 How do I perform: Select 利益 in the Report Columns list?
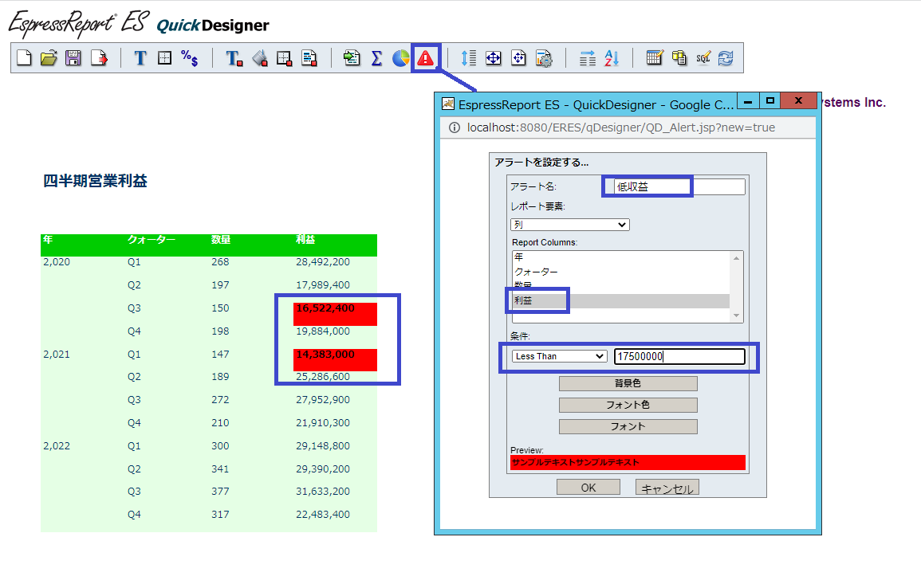tap(621, 300)
